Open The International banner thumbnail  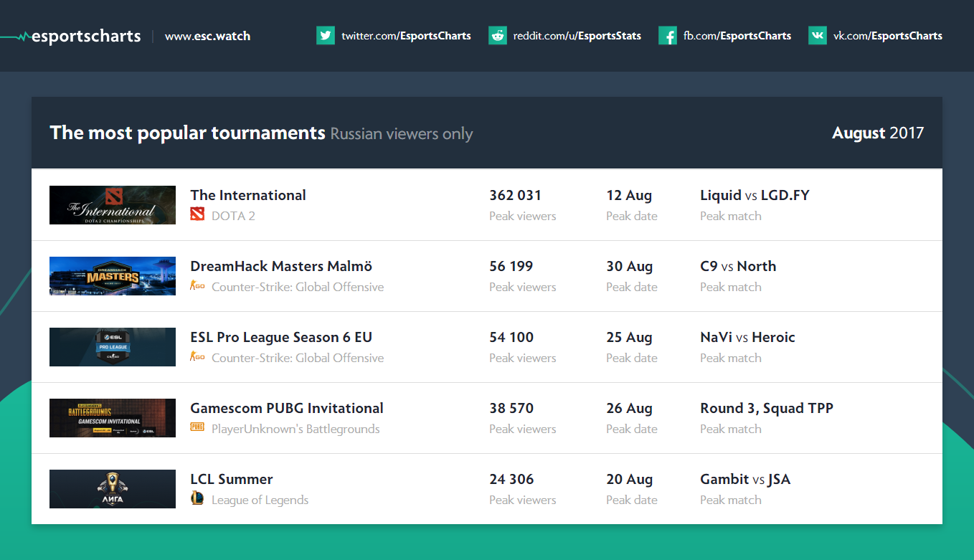tap(113, 205)
